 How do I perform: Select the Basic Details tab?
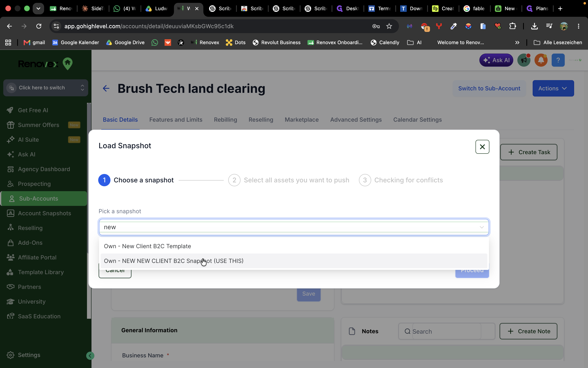pyautogui.click(x=120, y=120)
